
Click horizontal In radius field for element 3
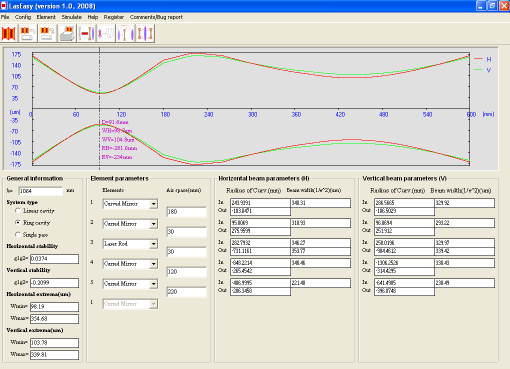(260, 243)
